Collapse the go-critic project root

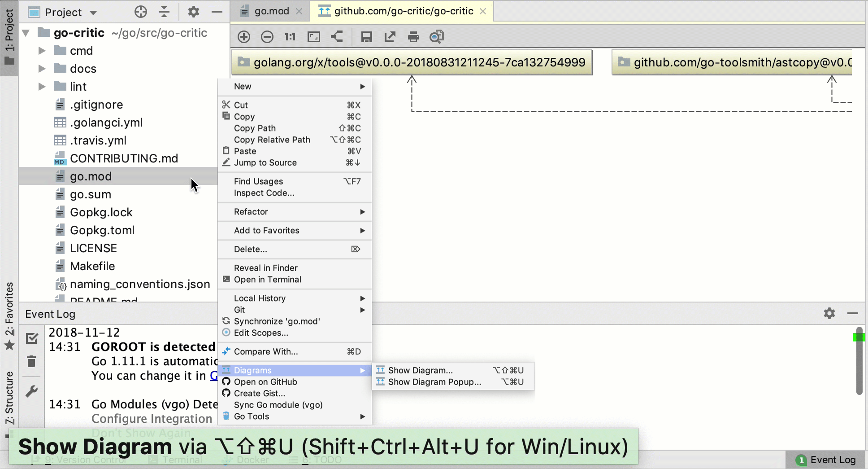coord(26,33)
